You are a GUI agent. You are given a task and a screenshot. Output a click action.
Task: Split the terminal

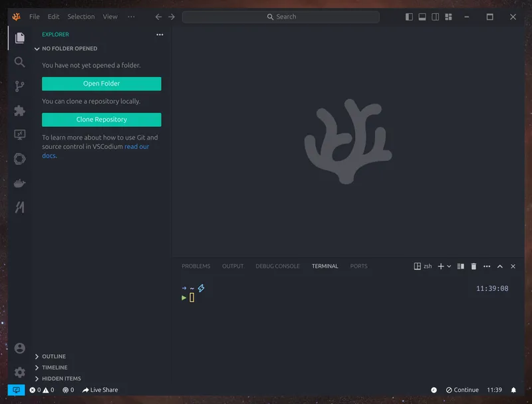click(461, 266)
